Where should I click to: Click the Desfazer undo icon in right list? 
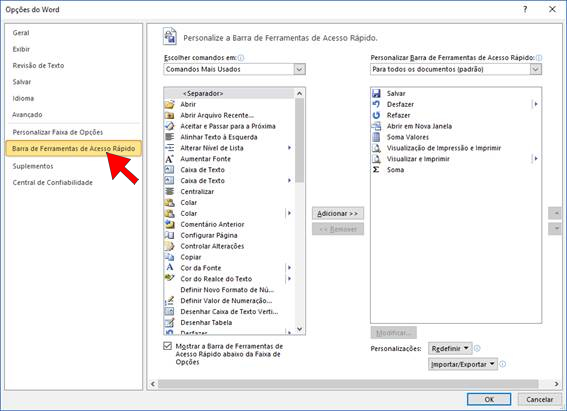(376, 104)
